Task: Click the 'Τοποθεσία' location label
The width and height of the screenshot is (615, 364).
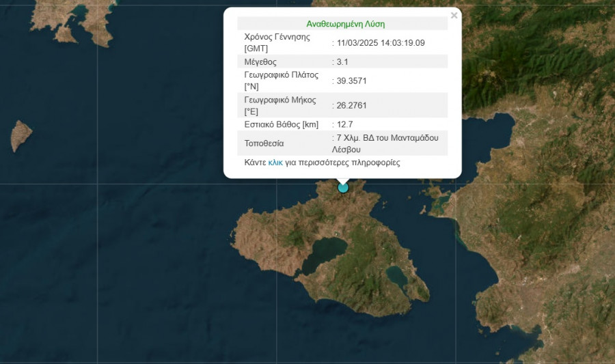Action: [x=264, y=144]
